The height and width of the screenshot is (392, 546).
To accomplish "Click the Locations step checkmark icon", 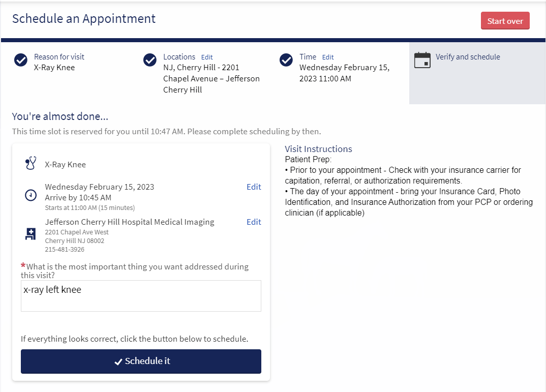I will point(150,60).
